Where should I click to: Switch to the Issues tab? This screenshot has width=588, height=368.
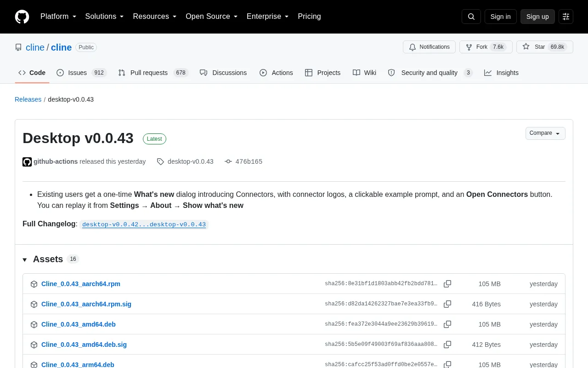82,73
